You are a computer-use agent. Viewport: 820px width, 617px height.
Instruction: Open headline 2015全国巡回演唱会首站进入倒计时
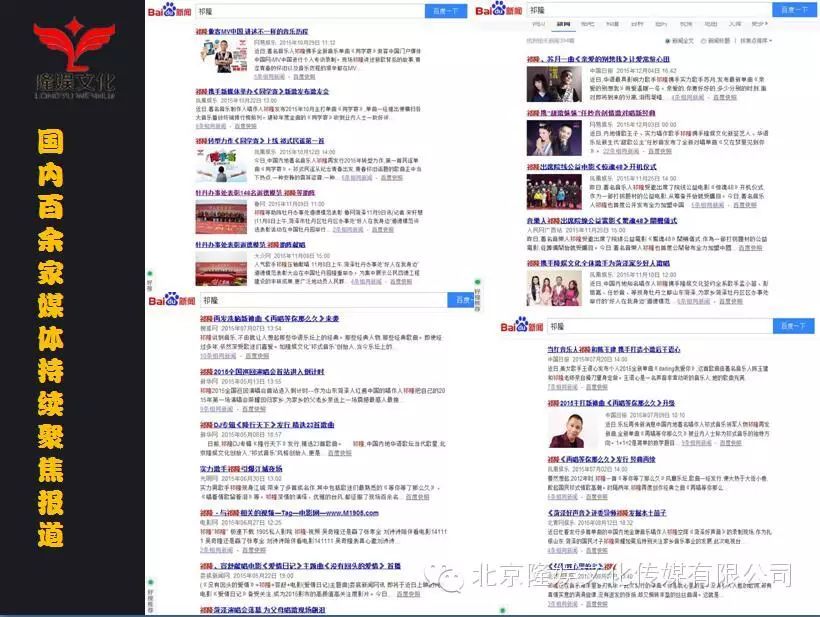pyautogui.click(x=262, y=372)
